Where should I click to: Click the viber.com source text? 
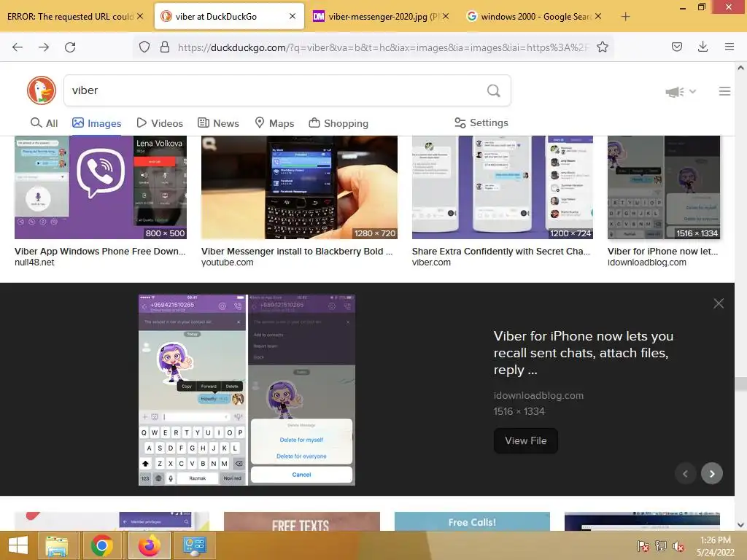click(x=431, y=262)
